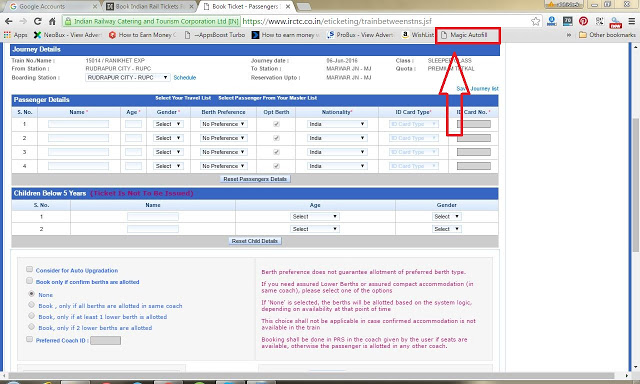Open the Pinterest extension icon

pyautogui.click(x=583, y=21)
